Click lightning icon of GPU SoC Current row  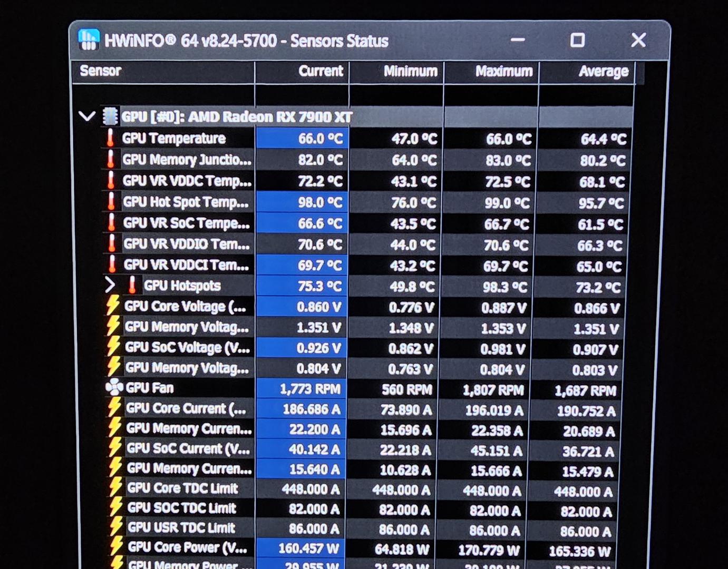(115, 448)
